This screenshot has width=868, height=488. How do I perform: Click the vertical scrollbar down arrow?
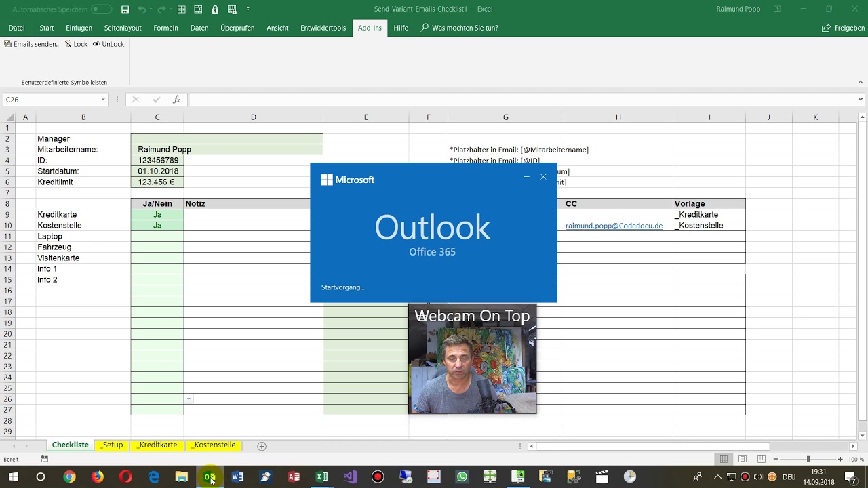click(863, 435)
